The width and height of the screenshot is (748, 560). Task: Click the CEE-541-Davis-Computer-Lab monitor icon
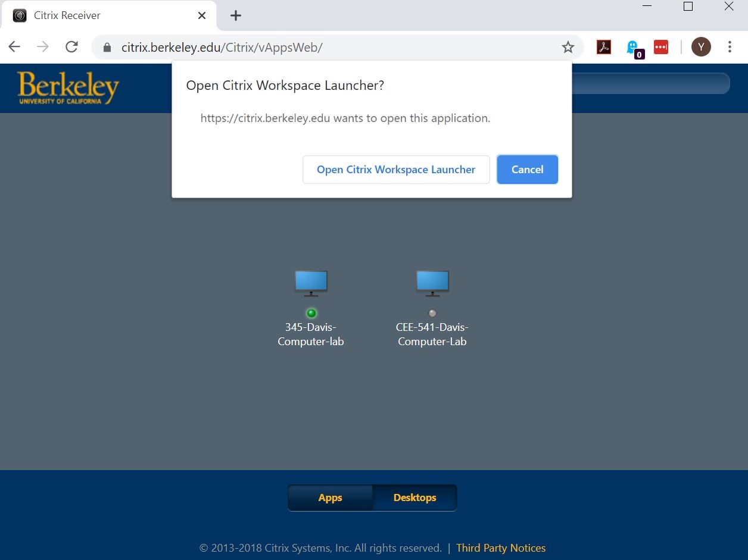[x=432, y=284]
